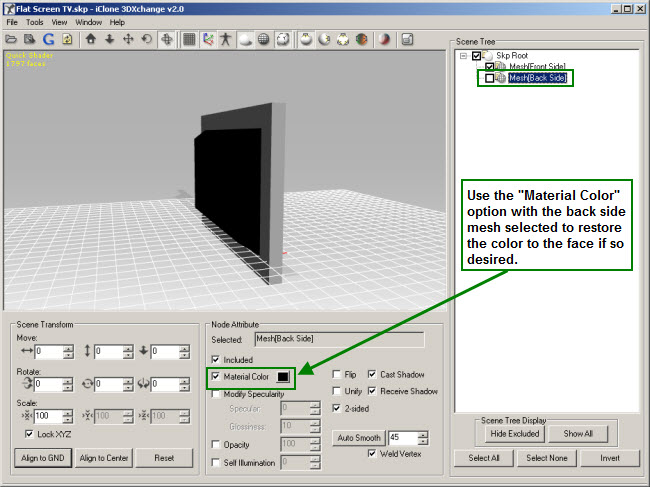Viewport: 650px width, 487px height.
Task: Increase the Auto Smooth angle spinner
Action: (x=423, y=434)
